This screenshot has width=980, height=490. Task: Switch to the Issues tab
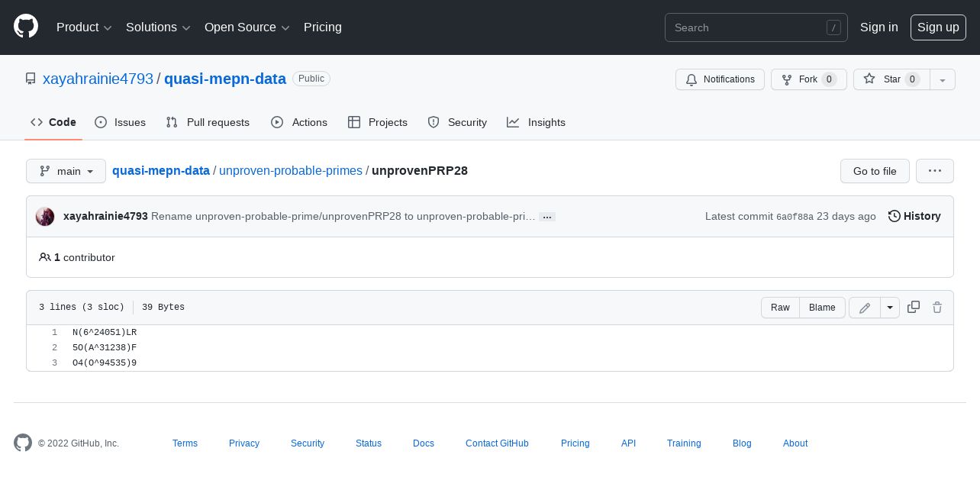click(120, 122)
